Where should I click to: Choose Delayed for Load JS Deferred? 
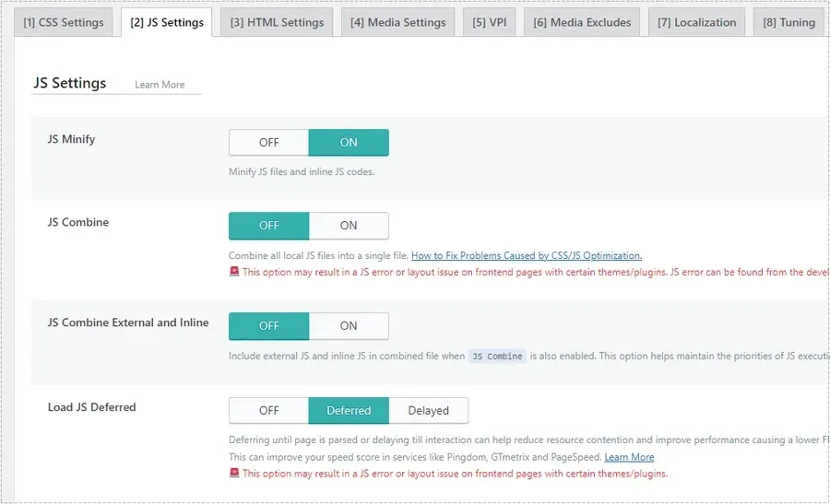pyautogui.click(x=428, y=410)
